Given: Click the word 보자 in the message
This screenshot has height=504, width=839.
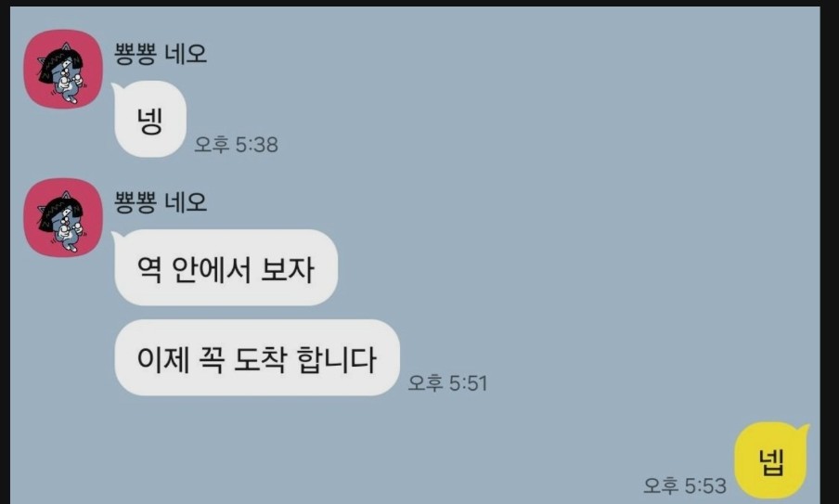Looking at the screenshot, I should (x=287, y=268).
